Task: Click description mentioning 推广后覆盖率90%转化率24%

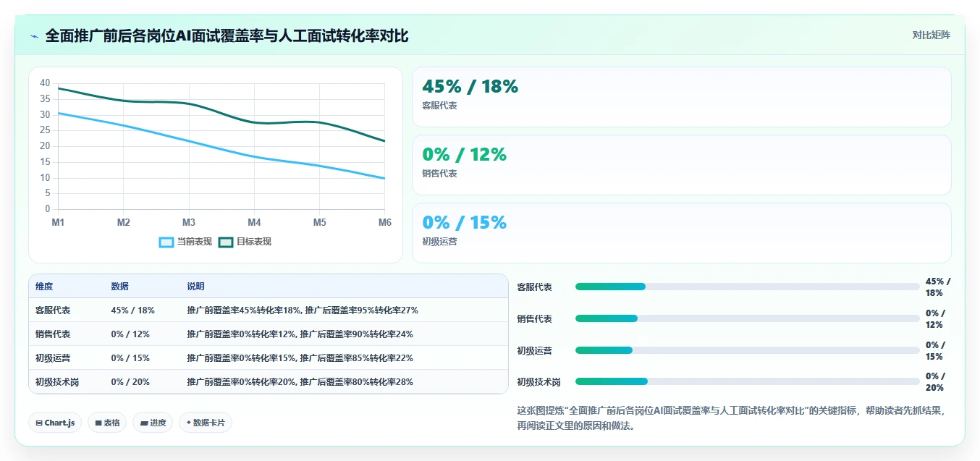Action: (300, 334)
